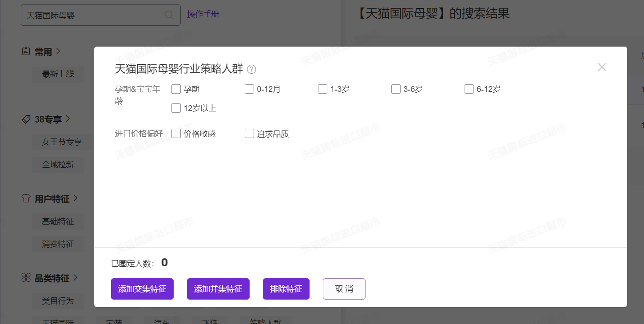Image resolution: width=644 pixels, height=324 pixels.
Task: Select the 消费特征 tag
Action: 58,244
